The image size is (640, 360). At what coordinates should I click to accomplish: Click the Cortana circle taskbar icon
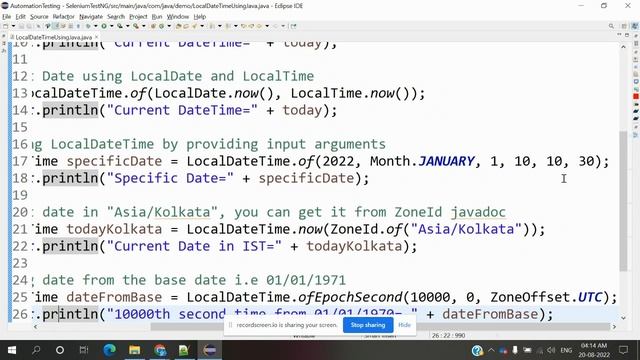pyautogui.click(x=60, y=350)
